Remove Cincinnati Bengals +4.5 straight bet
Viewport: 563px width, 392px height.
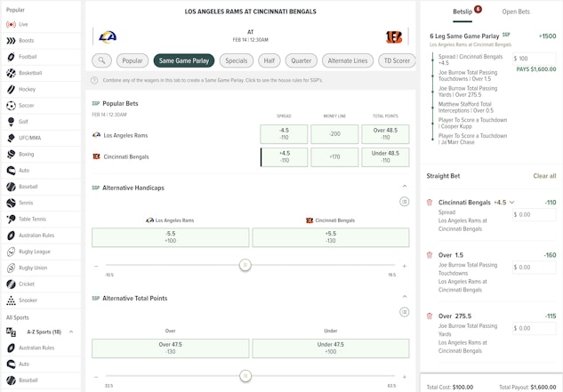[x=430, y=203]
